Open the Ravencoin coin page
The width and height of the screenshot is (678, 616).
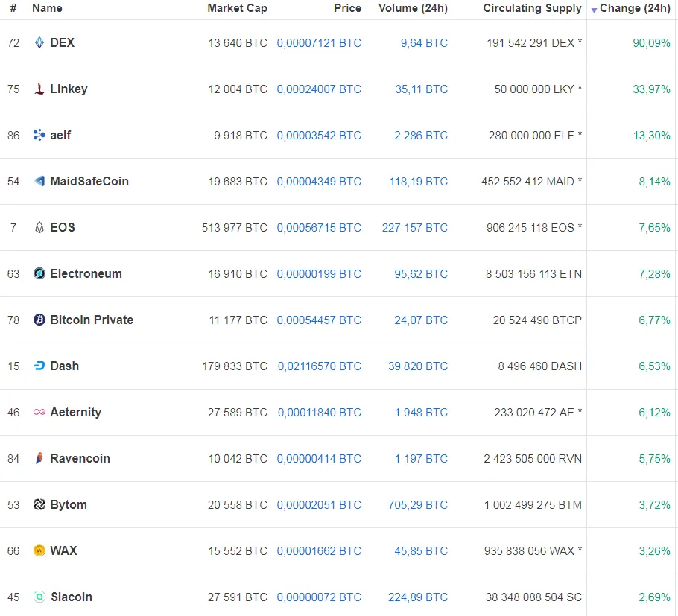coord(80,458)
